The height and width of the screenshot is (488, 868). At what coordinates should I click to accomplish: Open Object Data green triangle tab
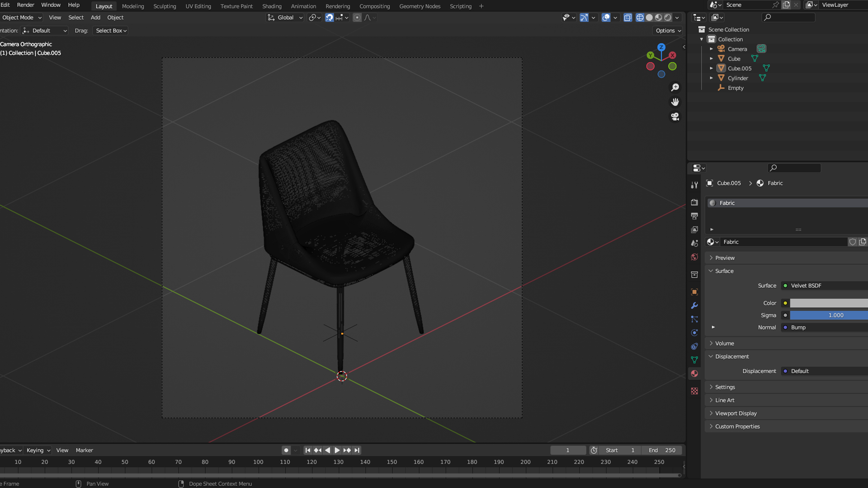[694, 360]
